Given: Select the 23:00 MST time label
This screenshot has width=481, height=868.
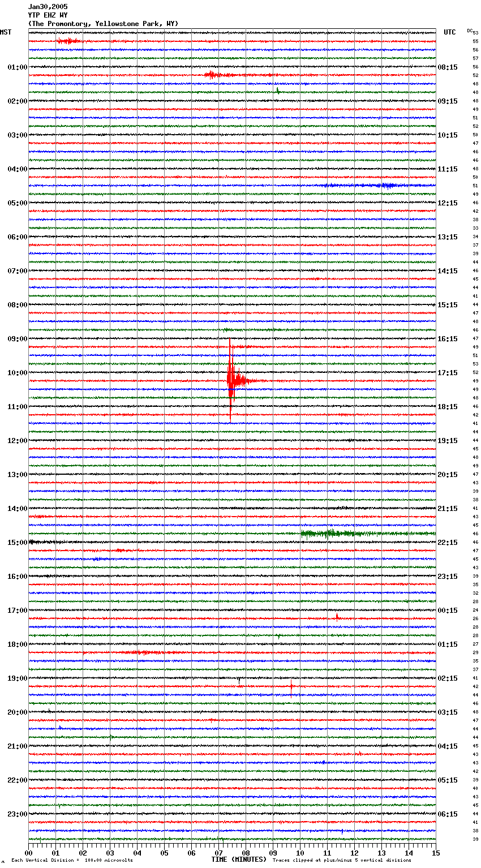Looking at the screenshot, I should (18, 814).
